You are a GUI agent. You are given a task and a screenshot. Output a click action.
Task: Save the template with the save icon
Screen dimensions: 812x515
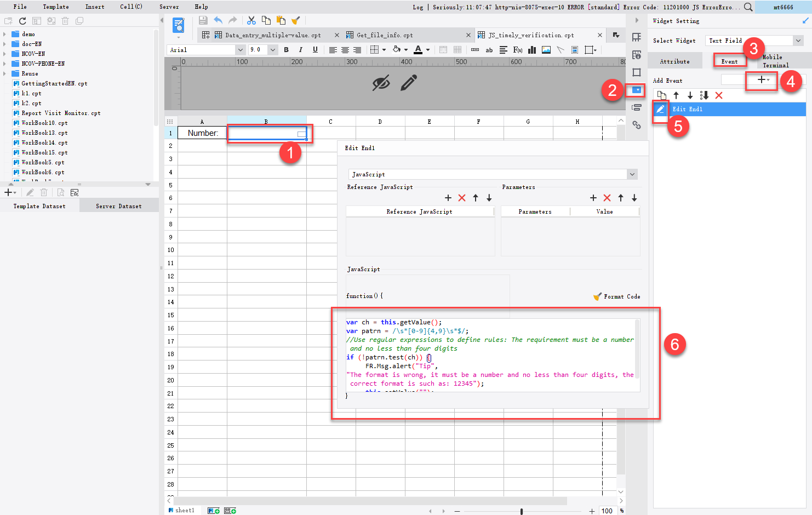point(202,20)
